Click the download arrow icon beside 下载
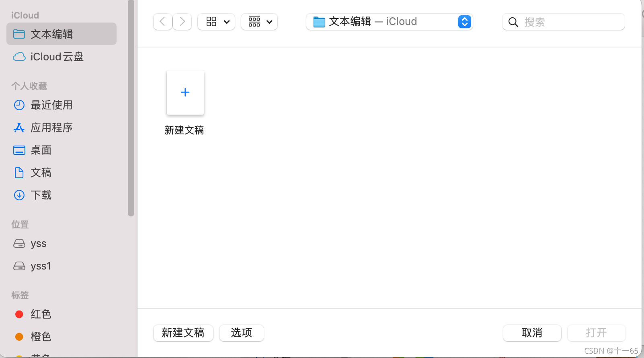 point(19,195)
